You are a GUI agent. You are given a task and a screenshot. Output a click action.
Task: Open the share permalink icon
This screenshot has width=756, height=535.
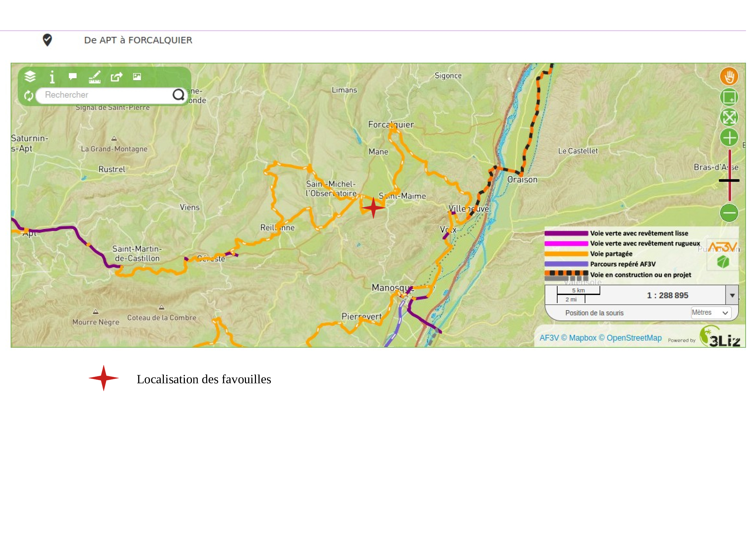(x=117, y=77)
